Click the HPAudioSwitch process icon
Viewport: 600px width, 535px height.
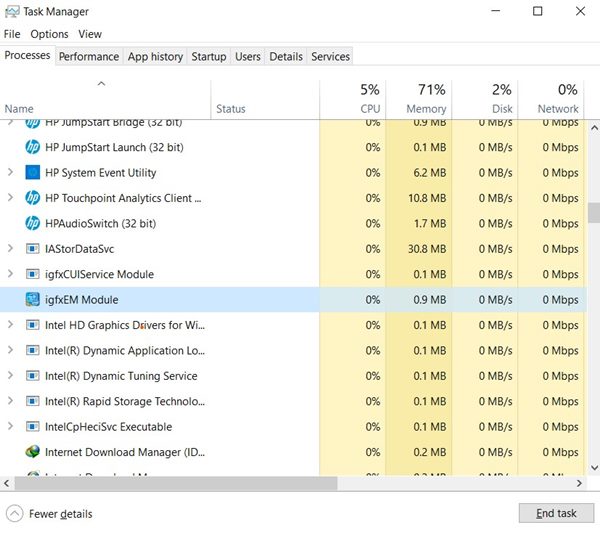click(x=33, y=223)
